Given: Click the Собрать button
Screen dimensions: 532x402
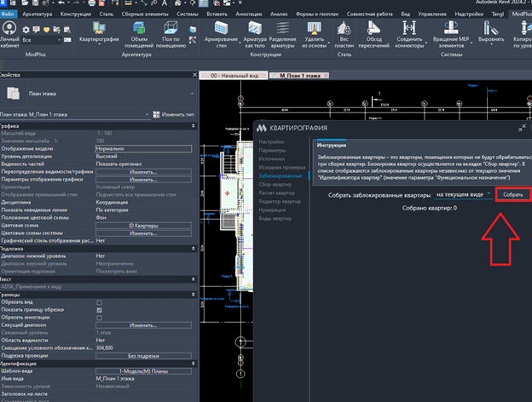Looking at the screenshot, I should (x=512, y=194).
